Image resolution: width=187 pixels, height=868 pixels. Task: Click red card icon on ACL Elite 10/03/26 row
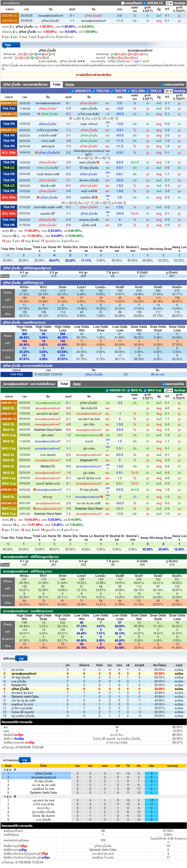[x=38, y=197]
